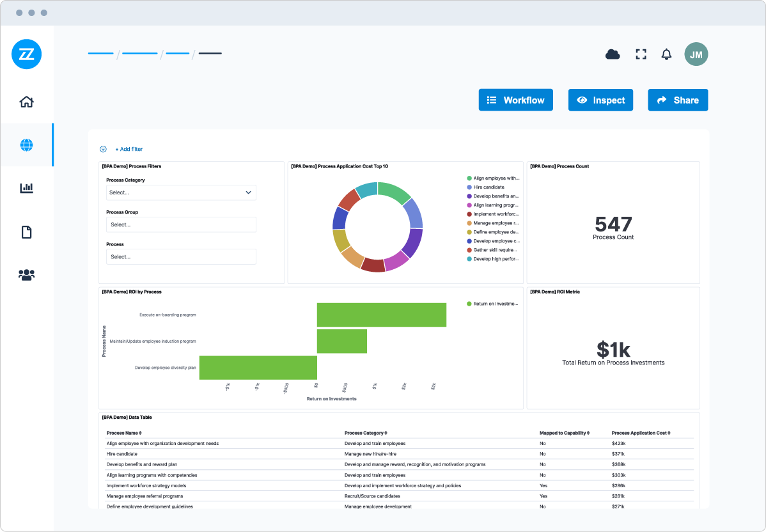This screenshot has width=766, height=532.
Task: Toggle the Hire candidate legend entry
Action: 489,187
